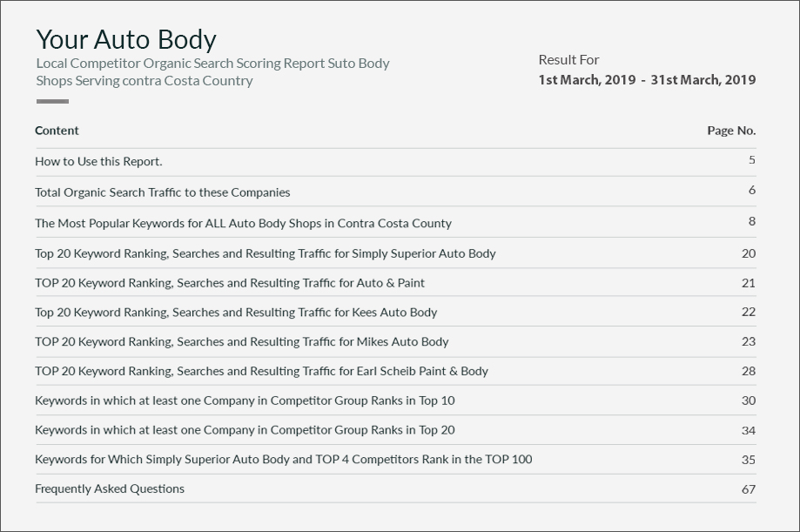Open the Mikes Auto Body keyword ranking entry
800x532 pixels.
click(x=241, y=342)
